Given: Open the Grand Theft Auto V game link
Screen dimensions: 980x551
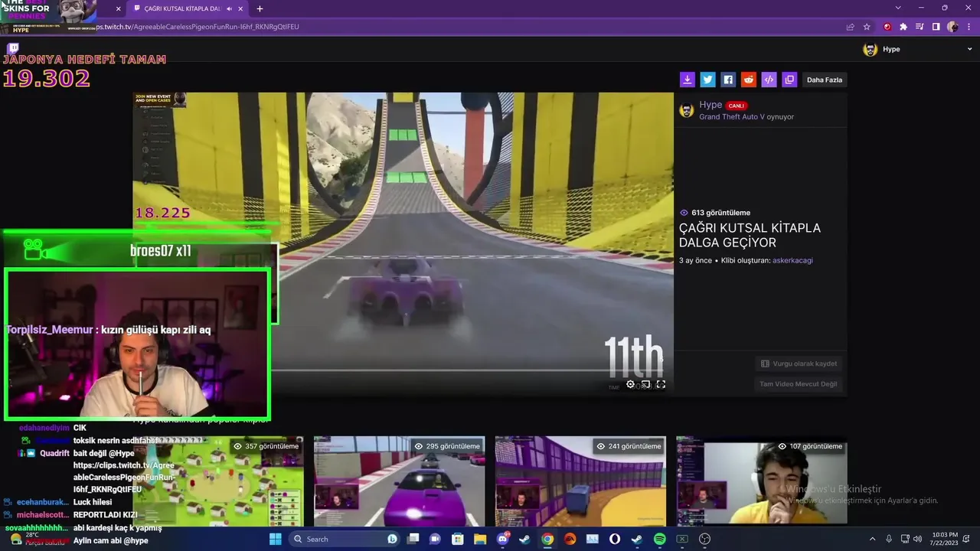Looking at the screenshot, I should (731, 117).
